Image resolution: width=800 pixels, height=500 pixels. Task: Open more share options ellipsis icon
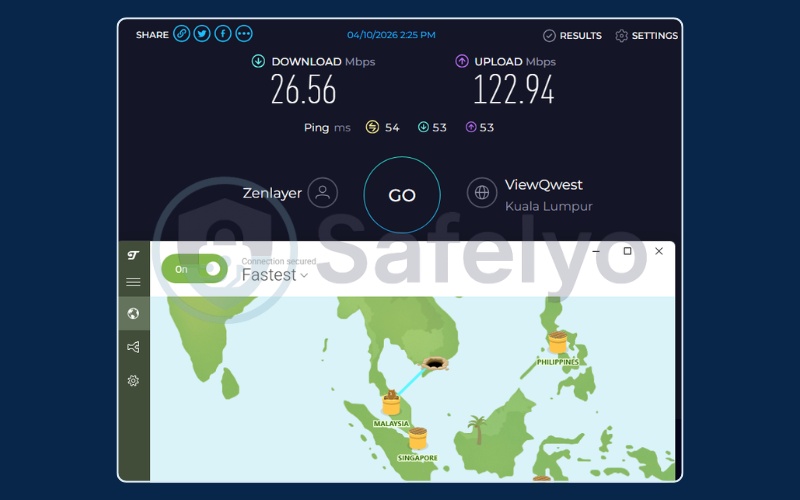[x=244, y=34]
